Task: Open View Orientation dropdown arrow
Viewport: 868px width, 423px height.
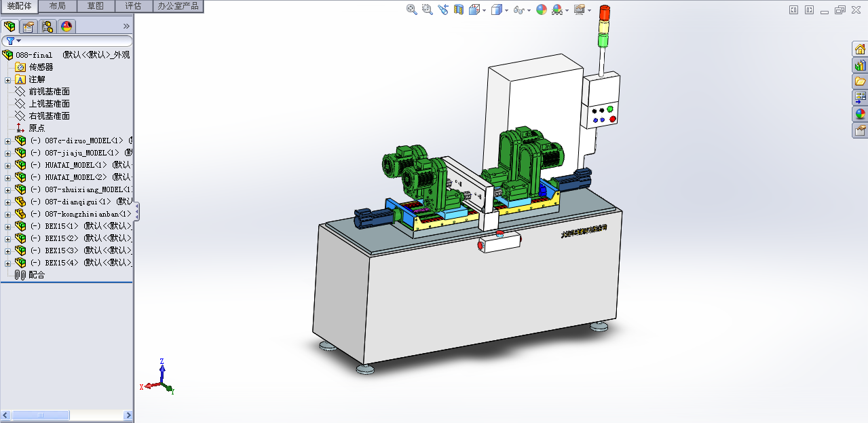Action: pos(484,10)
